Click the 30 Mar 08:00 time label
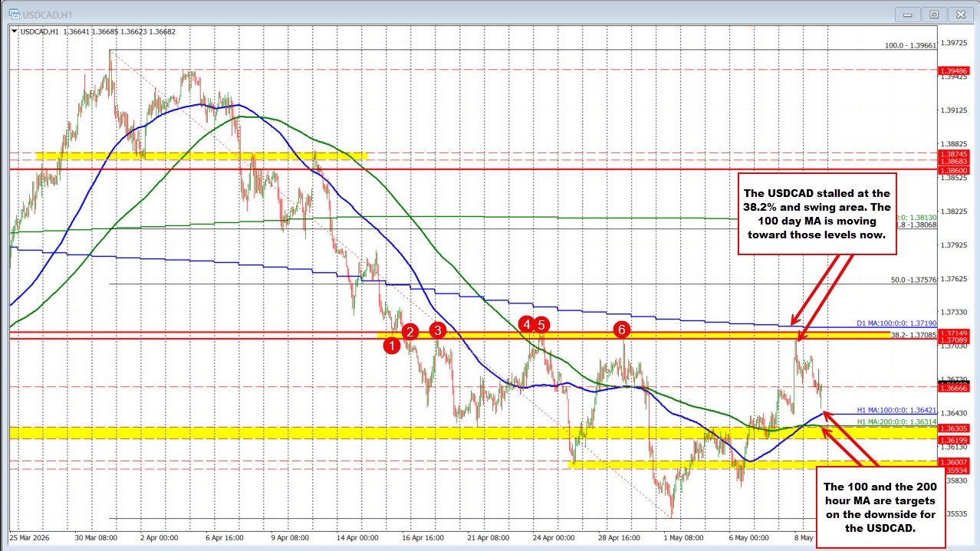980x551 pixels. pyautogui.click(x=95, y=537)
